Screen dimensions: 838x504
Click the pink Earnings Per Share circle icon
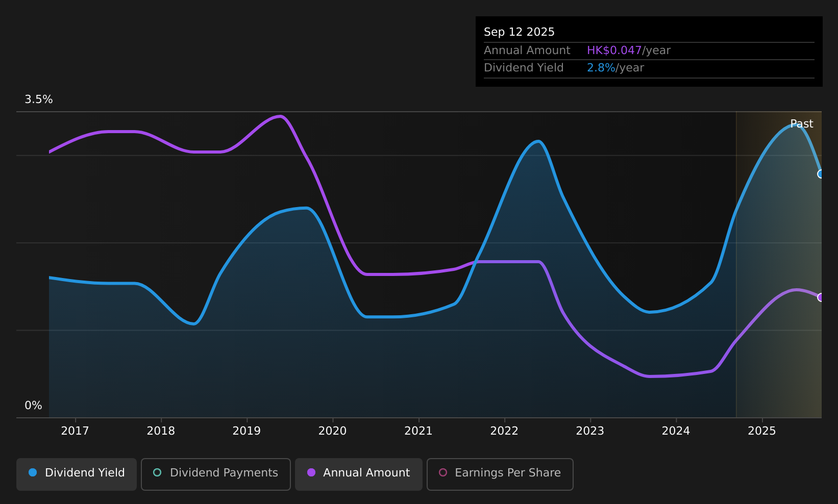pos(443,472)
